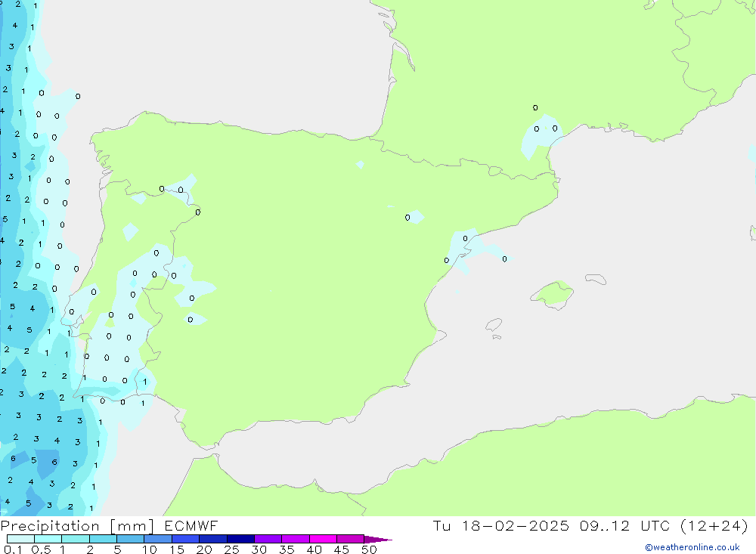Click the island of Mallorca on map
The image size is (756, 554).
[x=553, y=294]
